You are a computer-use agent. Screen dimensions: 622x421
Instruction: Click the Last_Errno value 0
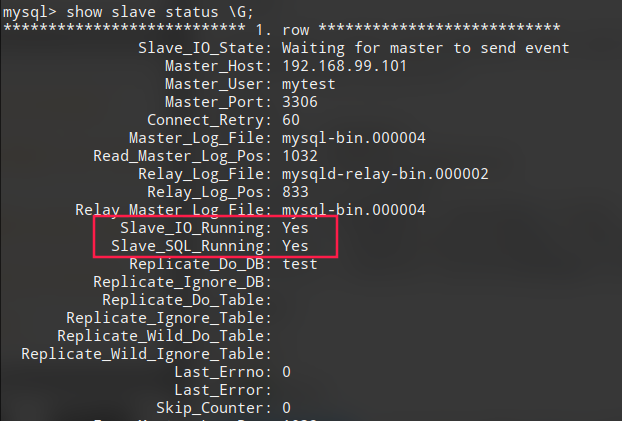point(286,372)
